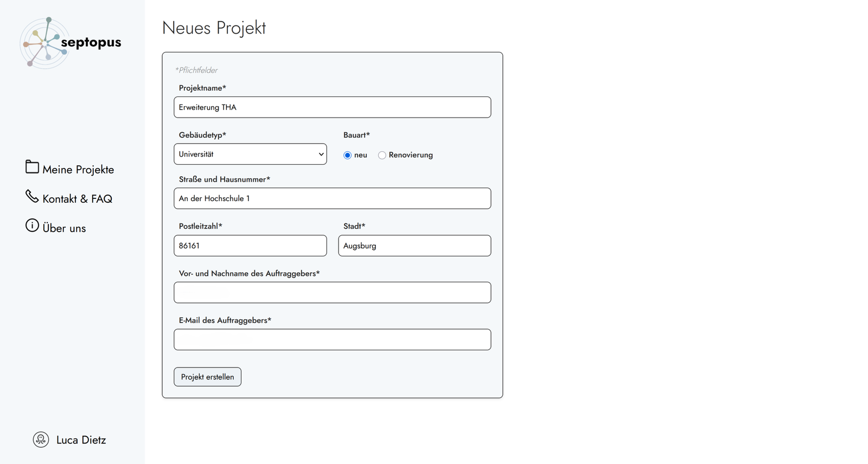Select the 'neu' Bauart radio button

pos(348,155)
